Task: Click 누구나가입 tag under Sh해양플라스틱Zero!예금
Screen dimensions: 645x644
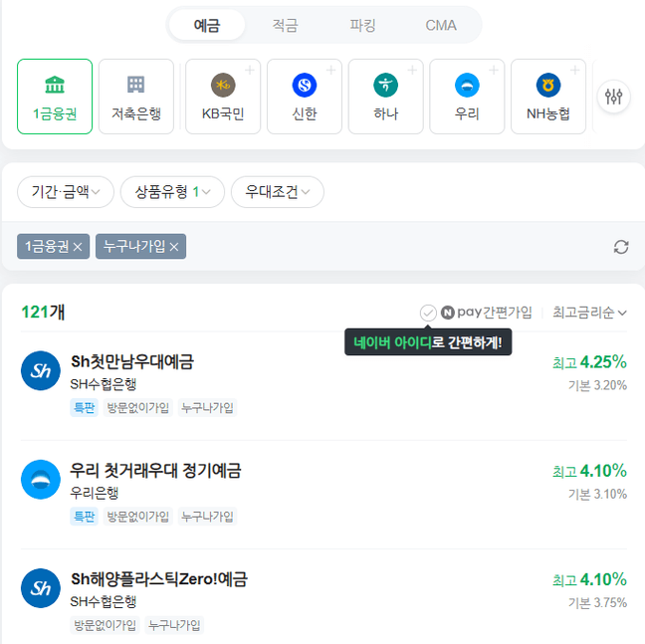Action: click(x=174, y=625)
